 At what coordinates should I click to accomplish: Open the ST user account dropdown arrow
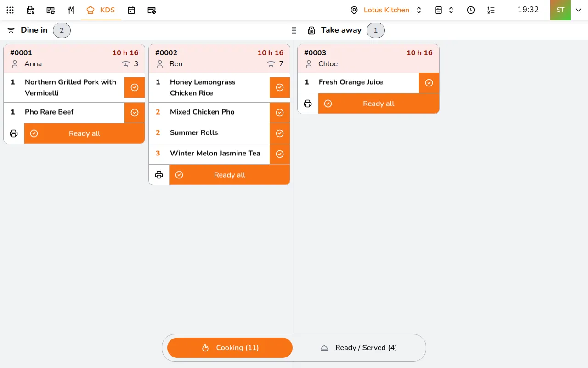[578, 10]
